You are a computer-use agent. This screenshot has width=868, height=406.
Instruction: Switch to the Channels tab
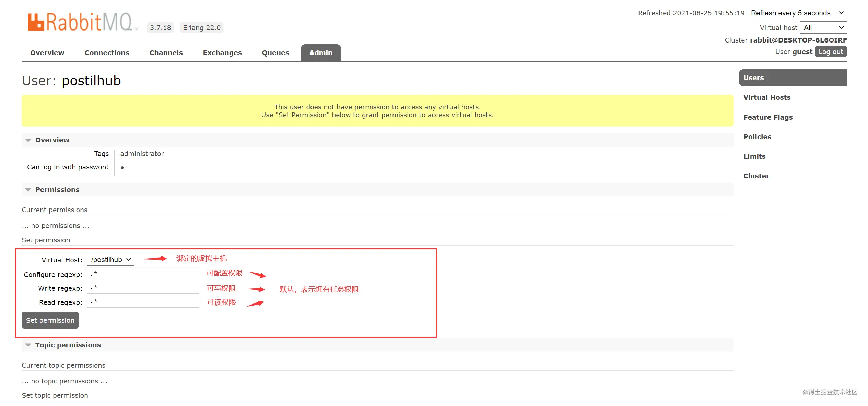pos(166,53)
